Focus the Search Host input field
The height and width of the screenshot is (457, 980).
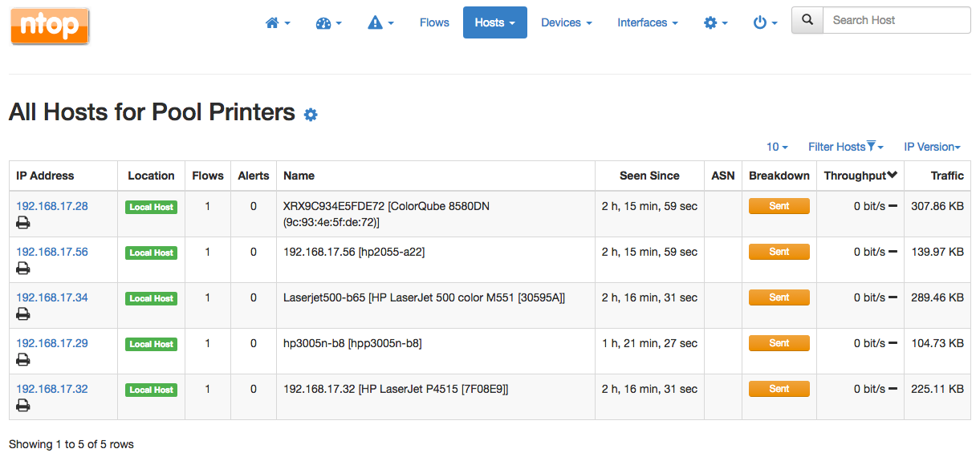point(897,20)
